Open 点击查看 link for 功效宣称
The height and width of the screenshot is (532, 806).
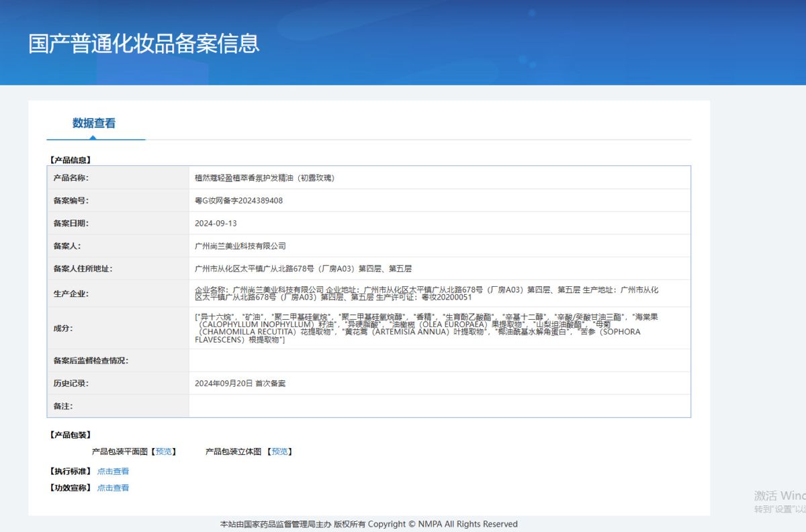click(x=113, y=488)
